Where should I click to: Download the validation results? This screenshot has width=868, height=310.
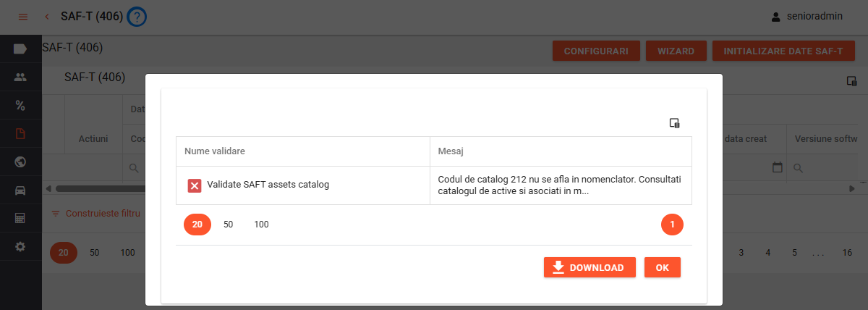coord(590,267)
